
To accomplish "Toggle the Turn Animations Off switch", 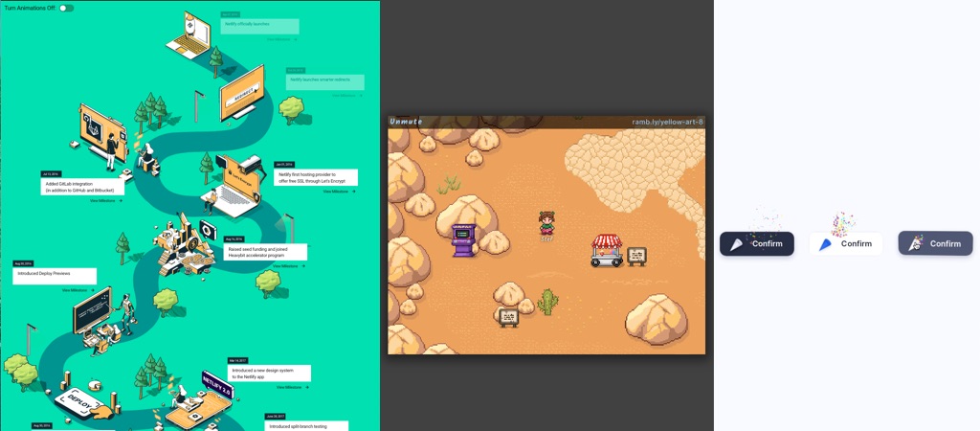I will 66,8.
